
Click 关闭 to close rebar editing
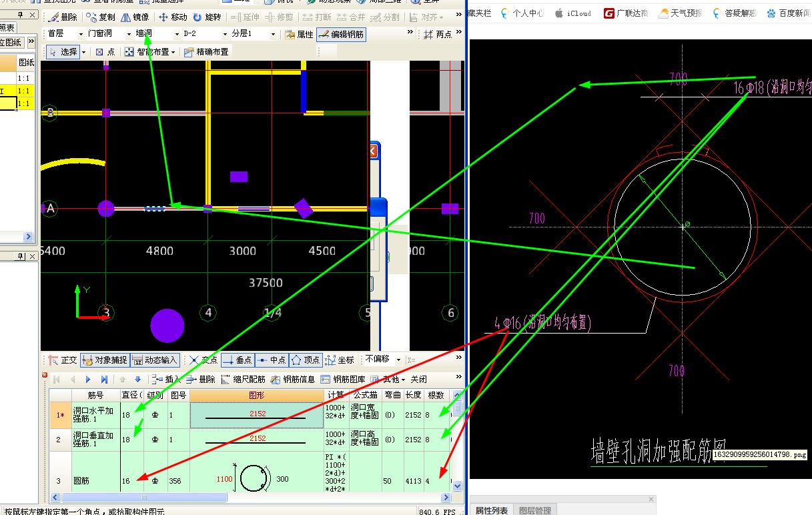(x=418, y=379)
